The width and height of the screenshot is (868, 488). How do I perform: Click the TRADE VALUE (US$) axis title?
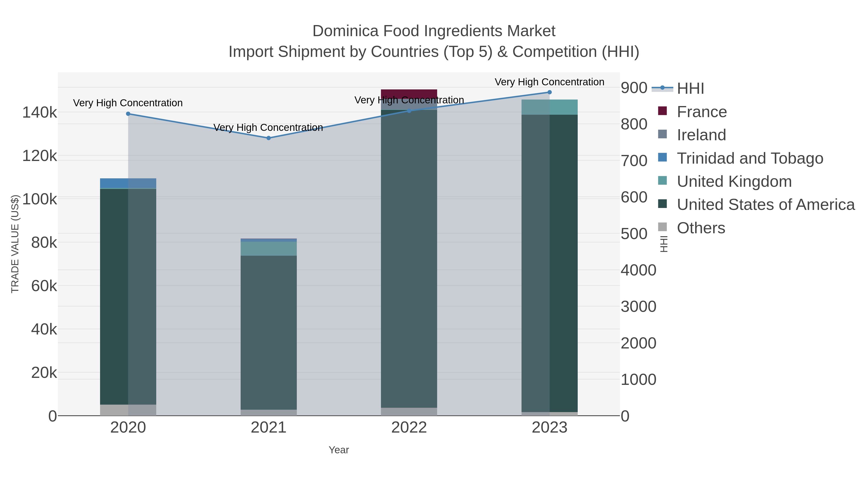point(15,244)
